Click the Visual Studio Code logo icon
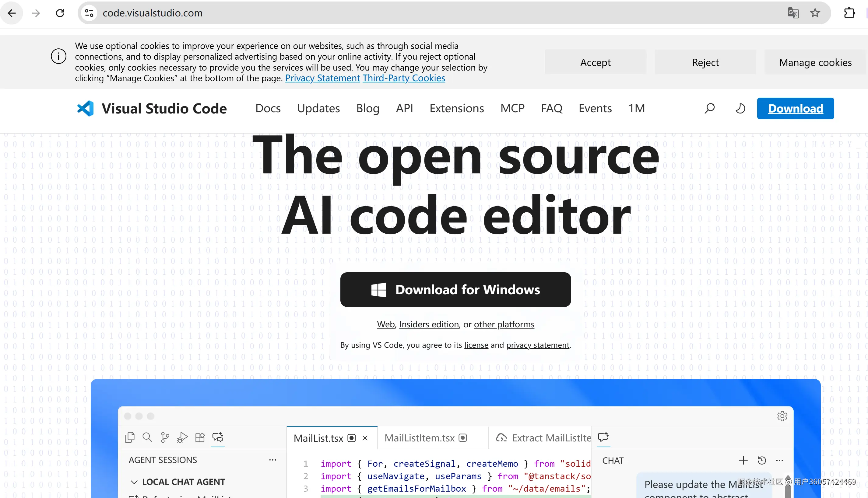Image resolution: width=868 pixels, height=498 pixels. tap(85, 108)
